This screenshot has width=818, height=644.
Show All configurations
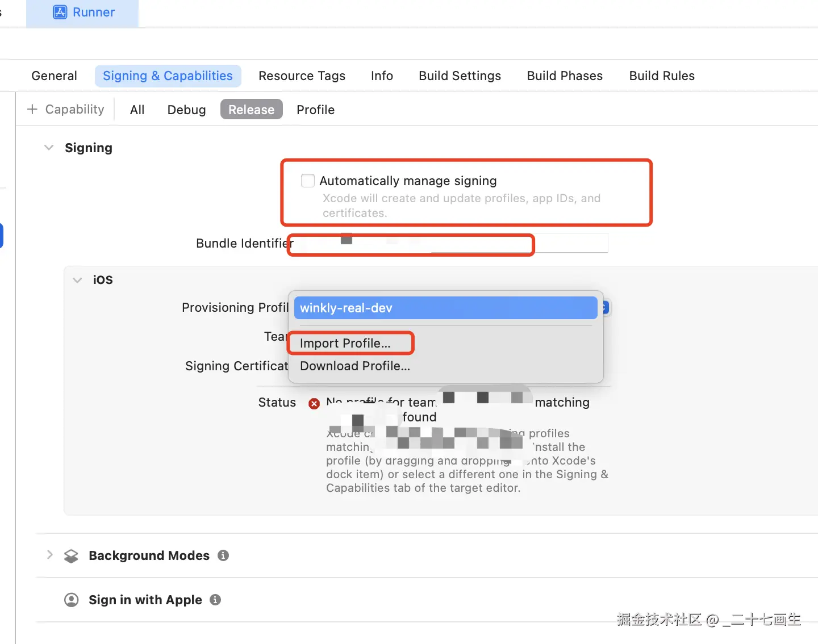tap(137, 110)
